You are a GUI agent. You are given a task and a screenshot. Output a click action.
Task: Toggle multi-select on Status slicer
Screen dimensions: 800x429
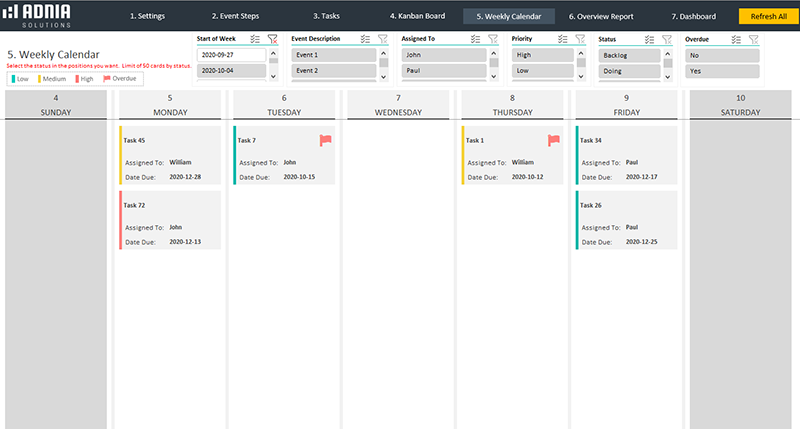pyautogui.click(x=649, y=38)
